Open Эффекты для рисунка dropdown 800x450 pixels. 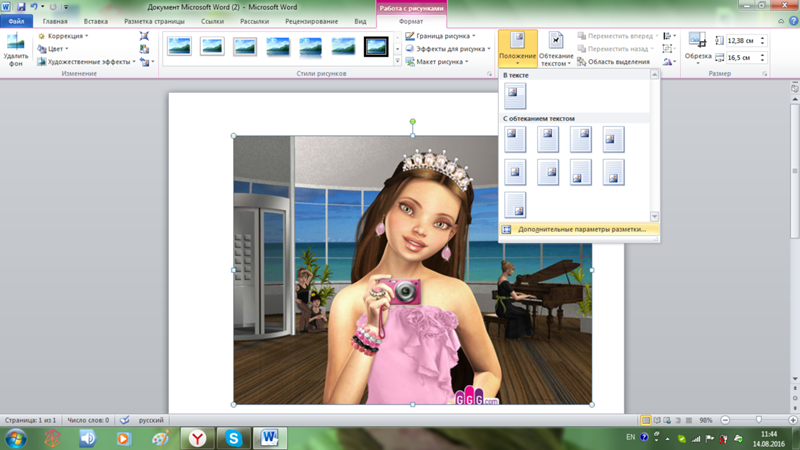tap(448, 49)
